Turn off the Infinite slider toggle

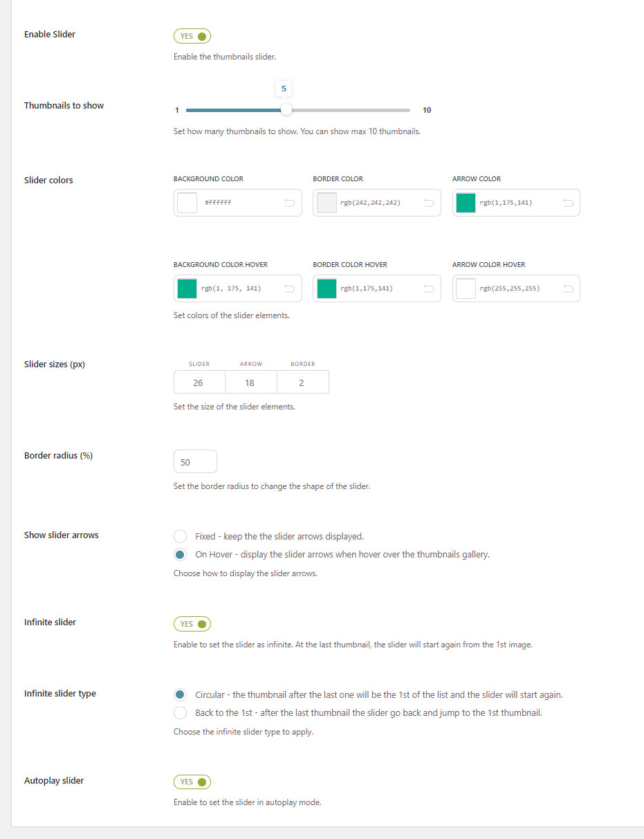point(192,624)
